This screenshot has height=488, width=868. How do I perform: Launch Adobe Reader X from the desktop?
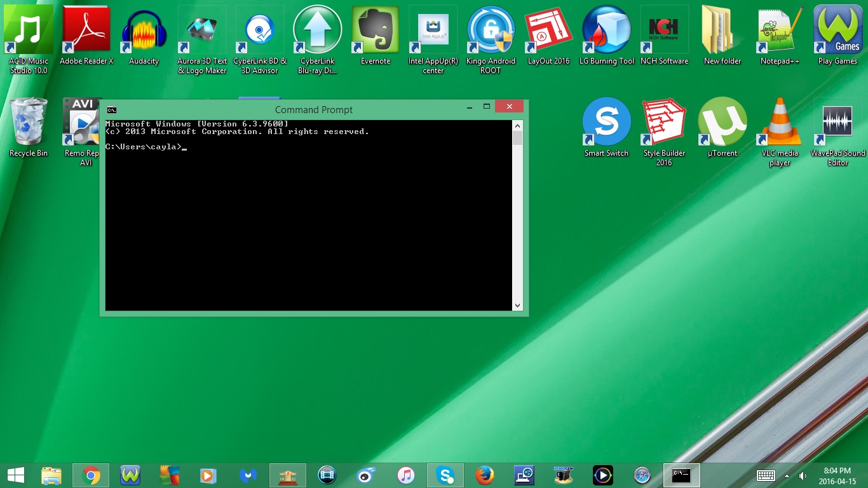click(86, 36)
